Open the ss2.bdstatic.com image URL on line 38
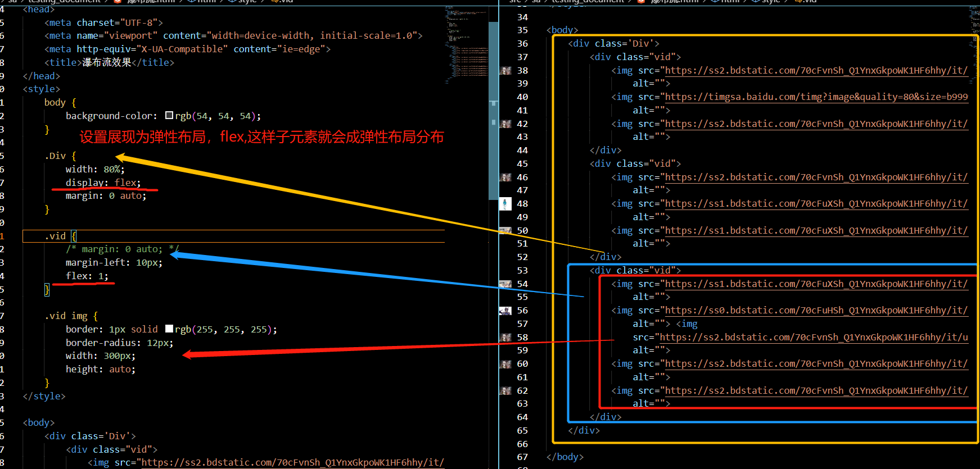Image resolution: width=980 pixels, height=469 pixels. coord(816,70)
